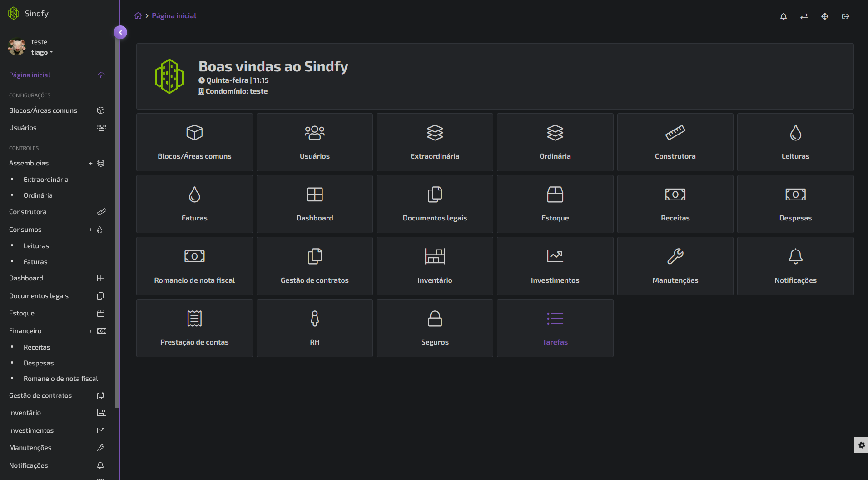This screenshot has width=868, height=480.
Task: Click the swap arrows icon in header
Action: pos(804,16)
